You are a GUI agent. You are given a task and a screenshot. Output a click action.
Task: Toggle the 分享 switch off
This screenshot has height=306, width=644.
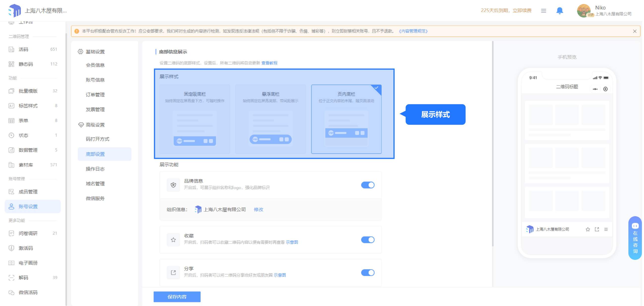(368, 272)
